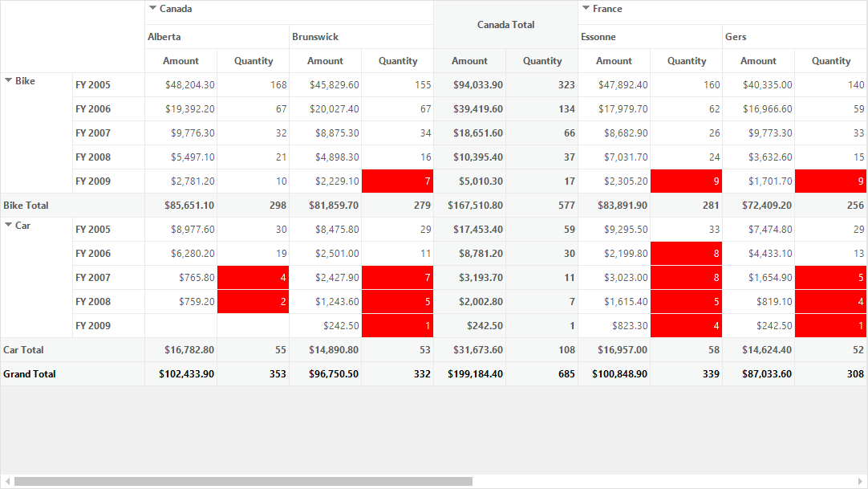This screenshot has width=868, height=489.
Task: Collapse the Car row group
Action: coord(8,225)
